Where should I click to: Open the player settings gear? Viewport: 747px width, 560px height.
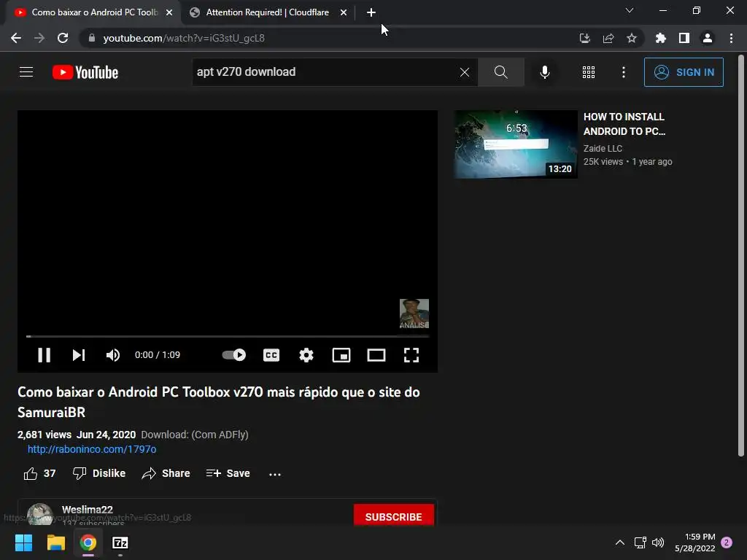(x=306, y=355)
